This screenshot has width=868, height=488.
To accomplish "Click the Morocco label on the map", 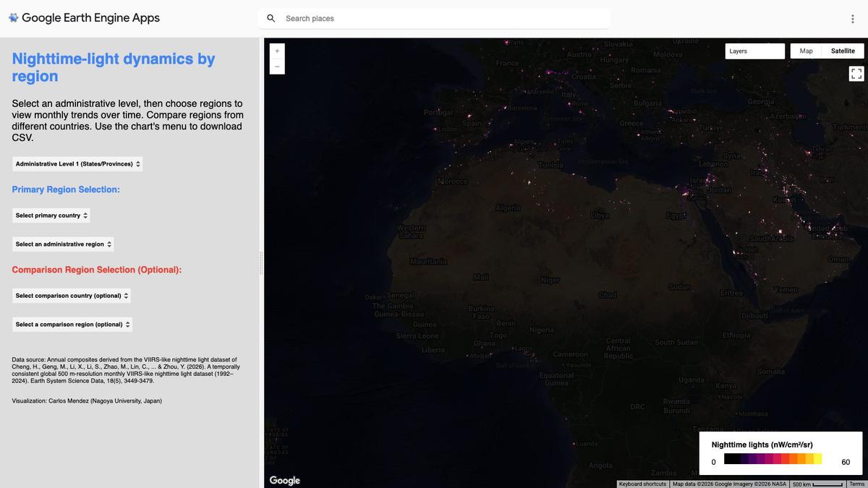I will 453,181.
